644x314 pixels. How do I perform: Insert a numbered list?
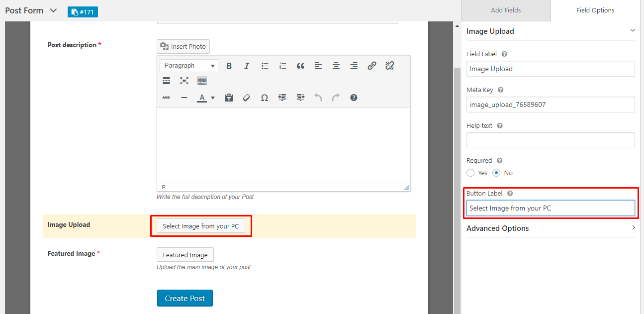point(282,66)
